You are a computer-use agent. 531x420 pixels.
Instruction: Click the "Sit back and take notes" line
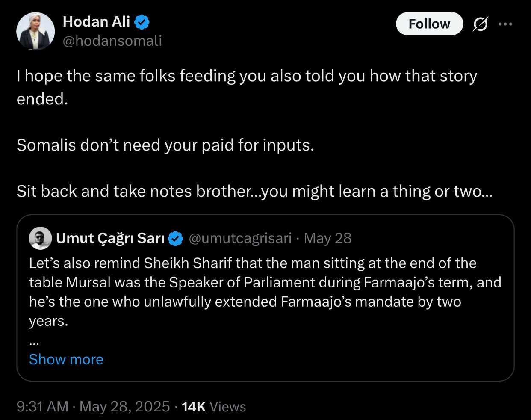[x=254, y=192]
